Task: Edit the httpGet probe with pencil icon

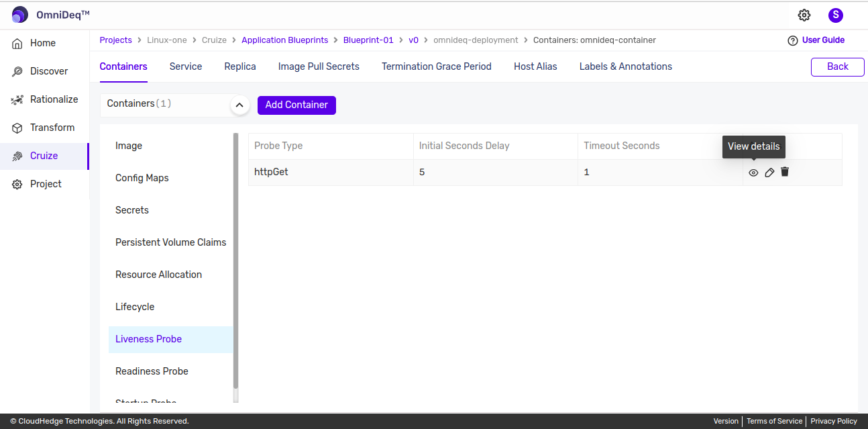Action: 769,173
